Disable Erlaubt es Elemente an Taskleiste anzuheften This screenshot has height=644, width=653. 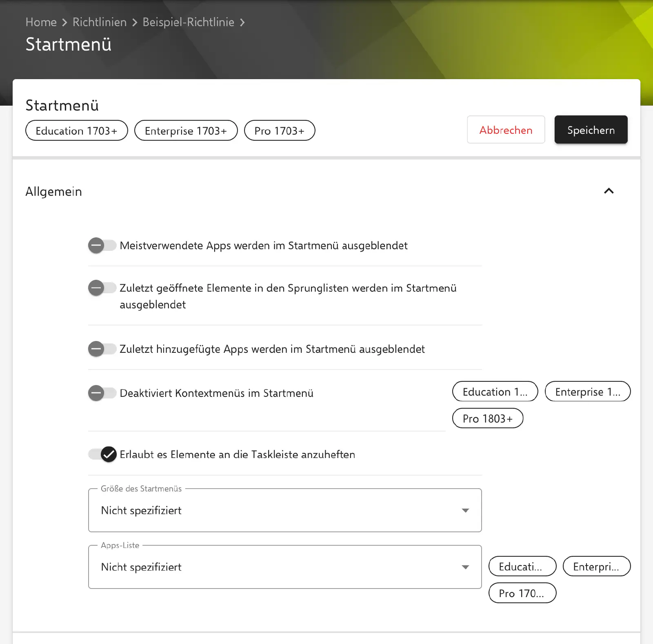102,454
